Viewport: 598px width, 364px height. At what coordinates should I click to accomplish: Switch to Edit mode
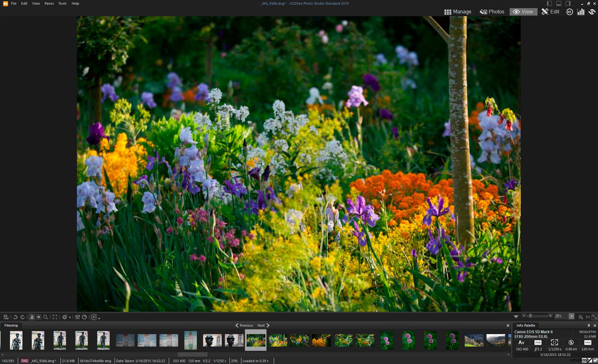click(x=551, y=12)
